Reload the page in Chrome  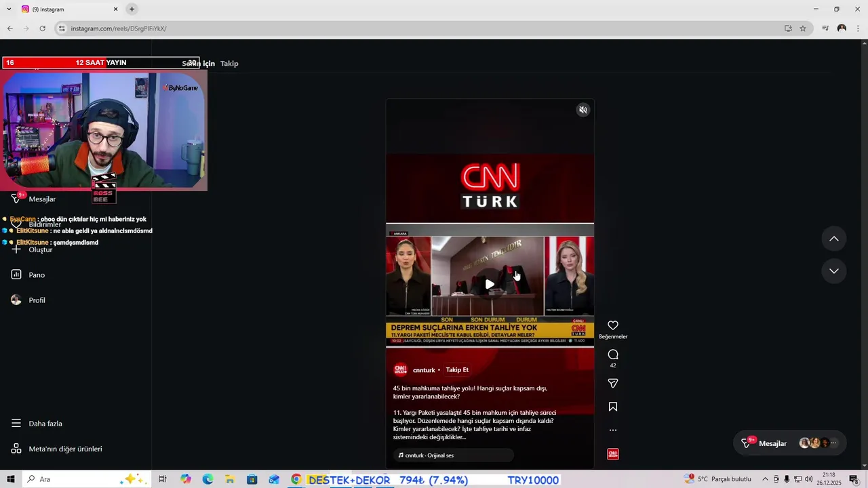pyautogui.click(x=42, y=28)
